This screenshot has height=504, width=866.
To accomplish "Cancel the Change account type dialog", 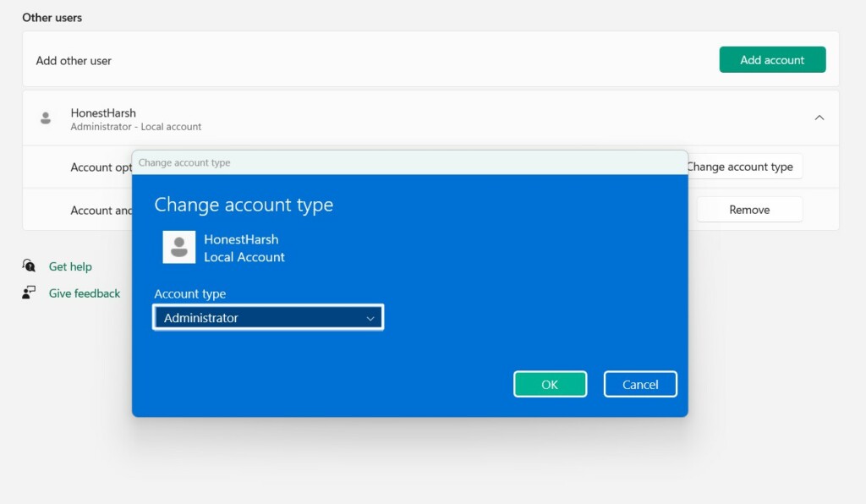I will coord(640,385).
